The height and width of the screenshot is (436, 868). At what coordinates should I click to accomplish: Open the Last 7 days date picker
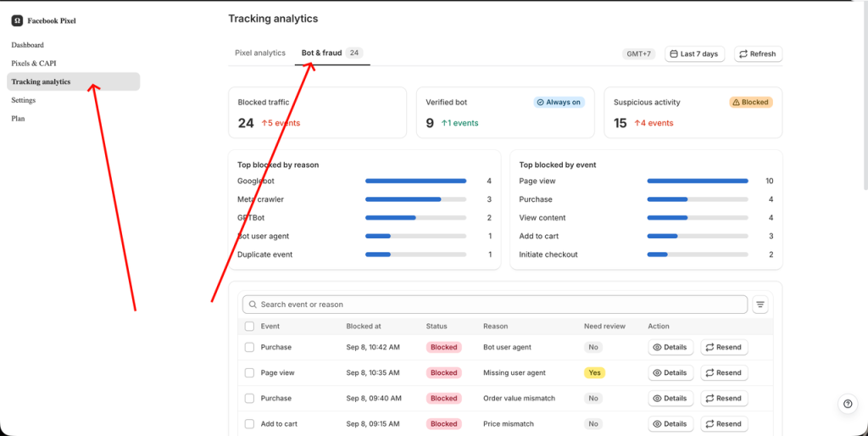[694, 53]
